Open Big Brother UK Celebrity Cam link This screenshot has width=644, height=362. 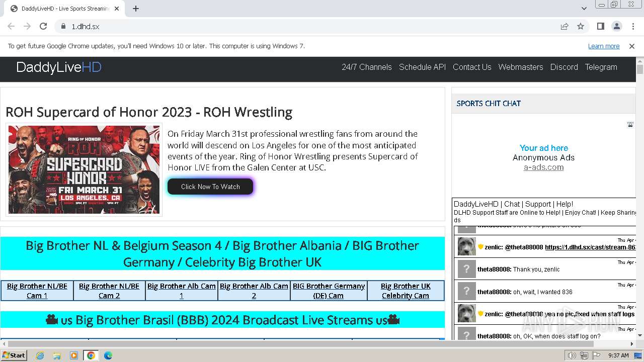tap(406, 291)
